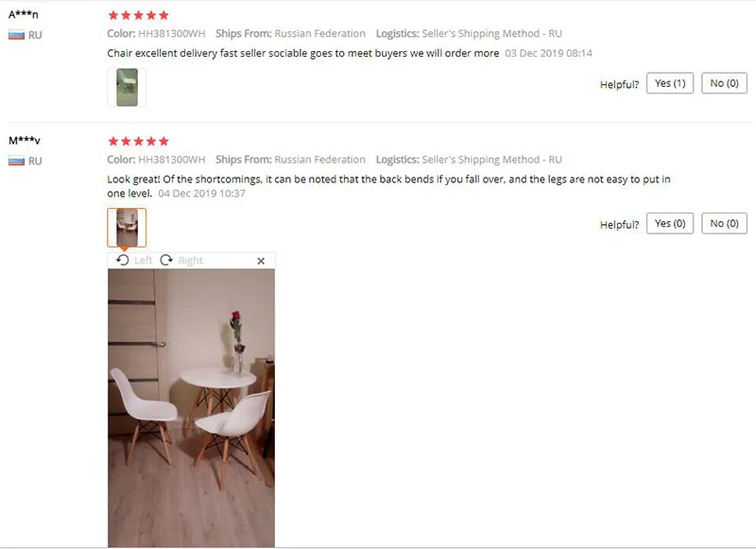
Task: Click the enlarged photo of white chairs
Action: 192,408
